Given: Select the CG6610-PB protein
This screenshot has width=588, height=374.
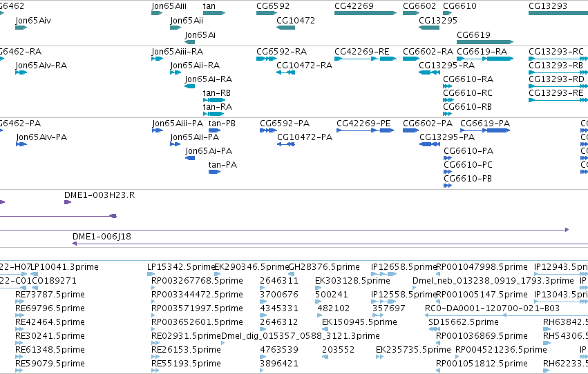Looking at the screenshot, I should tap(448, 186).
